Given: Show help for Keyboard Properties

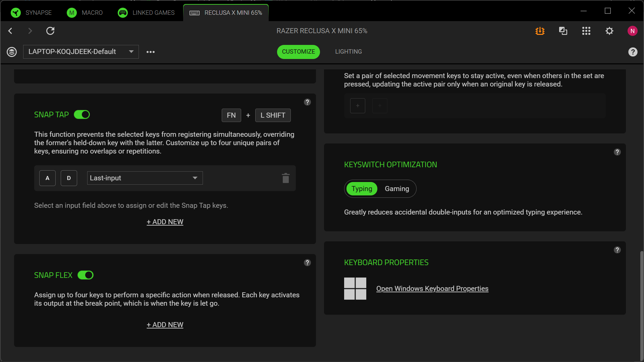Looking at the screenshot, I should point(617,250).
